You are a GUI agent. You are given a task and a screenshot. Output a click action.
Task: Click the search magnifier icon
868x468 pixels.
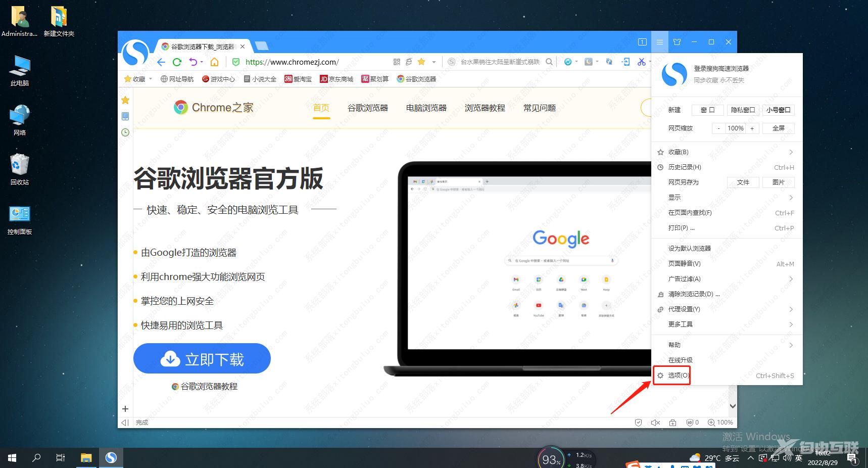pyautogui.click(x=549, y=62)
